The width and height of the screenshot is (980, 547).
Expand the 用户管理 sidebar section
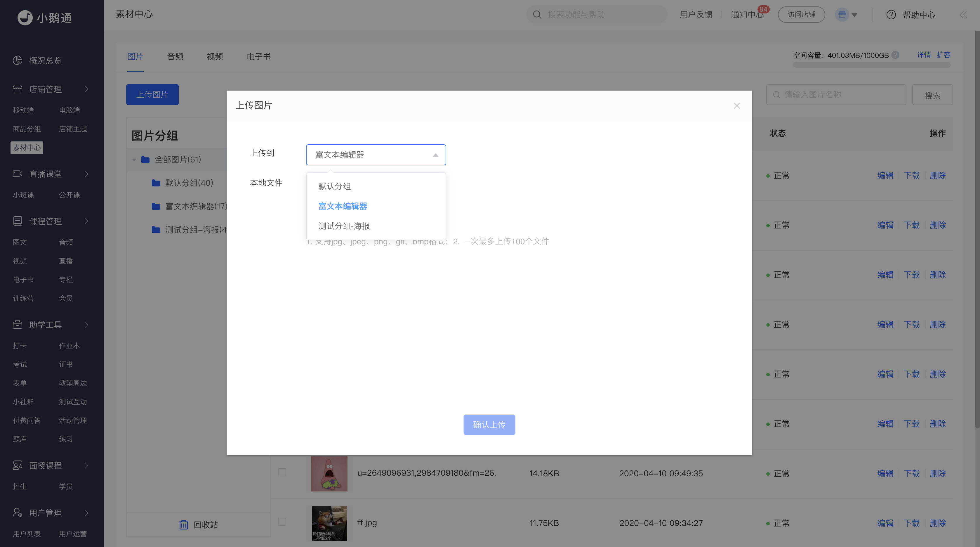87,513
